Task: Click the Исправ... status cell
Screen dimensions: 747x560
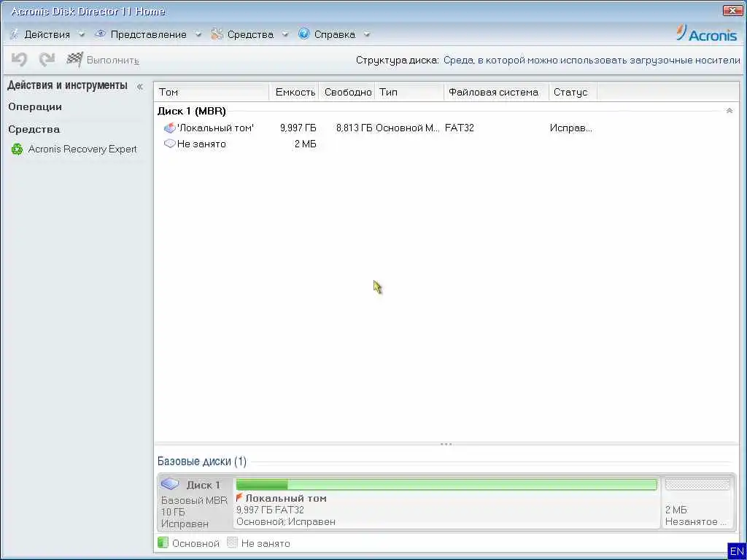Action: coord(570,128)
